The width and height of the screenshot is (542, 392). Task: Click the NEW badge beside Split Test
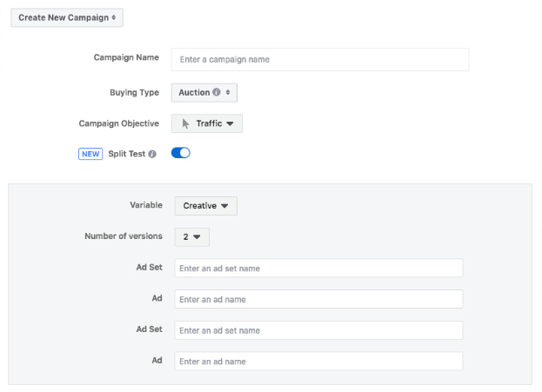pos(91,154)
